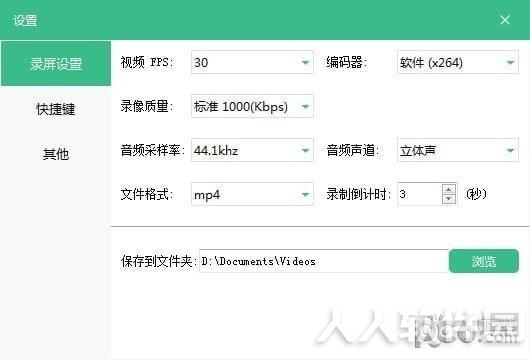Close the 设置 dialog with the X

coord(505,20)
